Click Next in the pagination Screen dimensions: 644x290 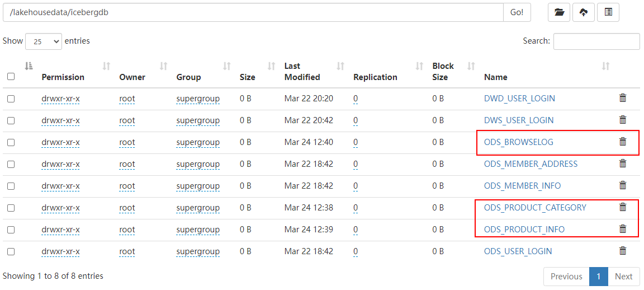tap(623, 276)
